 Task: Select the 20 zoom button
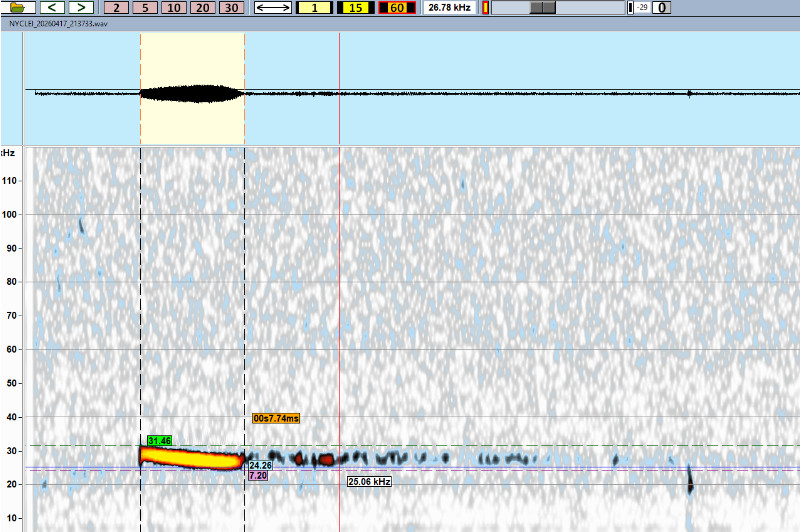(x=203, y=8)
